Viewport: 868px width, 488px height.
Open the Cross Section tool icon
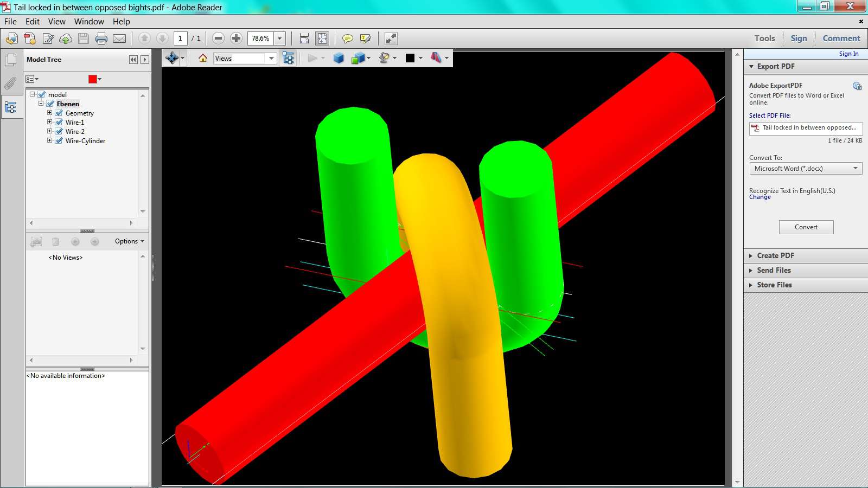click(437, 58)
